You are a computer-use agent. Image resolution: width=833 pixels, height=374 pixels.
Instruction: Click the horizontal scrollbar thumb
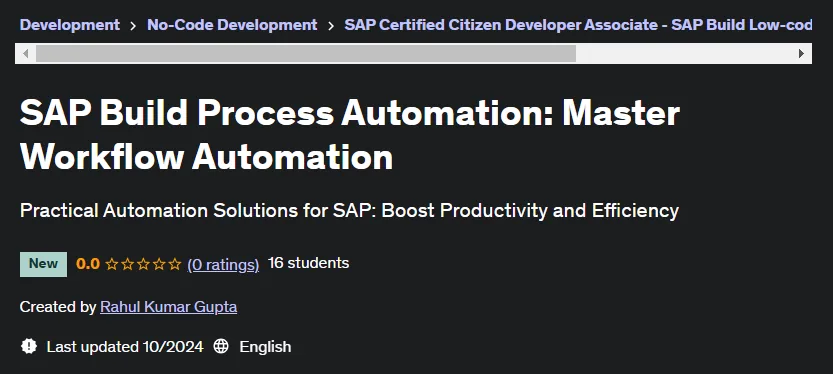[x=306, y=53]
